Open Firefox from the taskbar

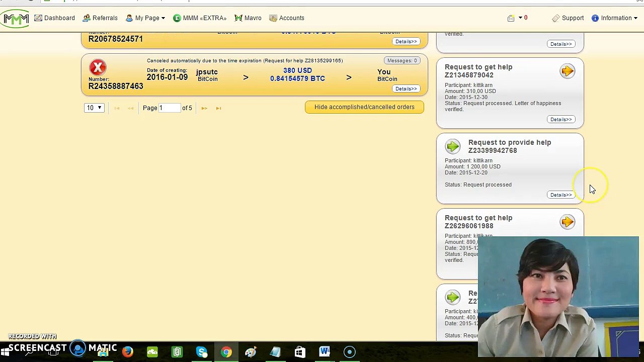[x=127, y=352]
